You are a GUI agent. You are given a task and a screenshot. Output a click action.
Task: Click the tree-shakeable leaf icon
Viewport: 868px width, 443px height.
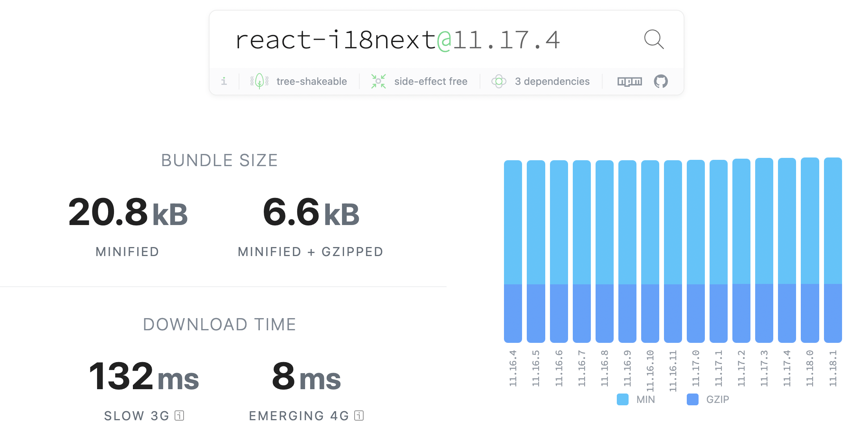tap(259, 81)
